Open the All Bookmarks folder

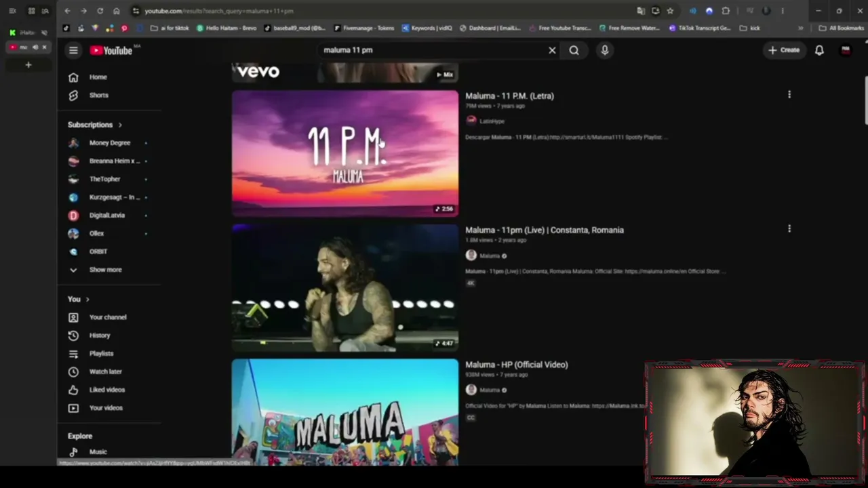841,28
